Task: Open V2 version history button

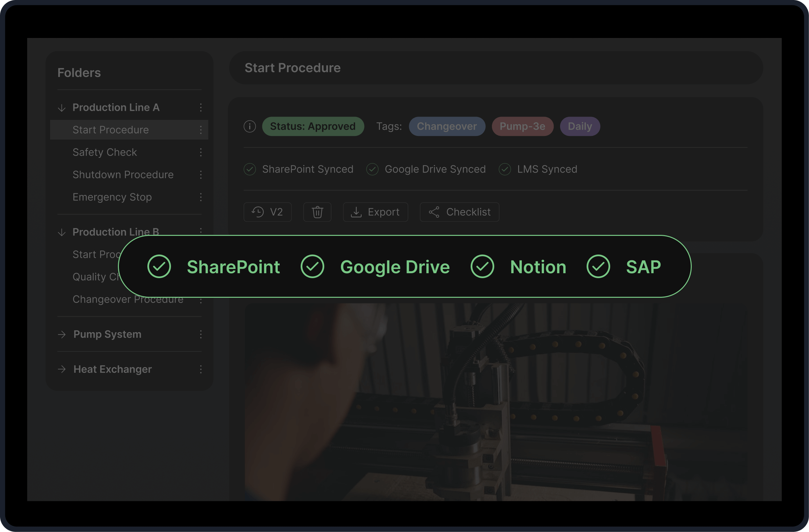Action: coord(267,212)
